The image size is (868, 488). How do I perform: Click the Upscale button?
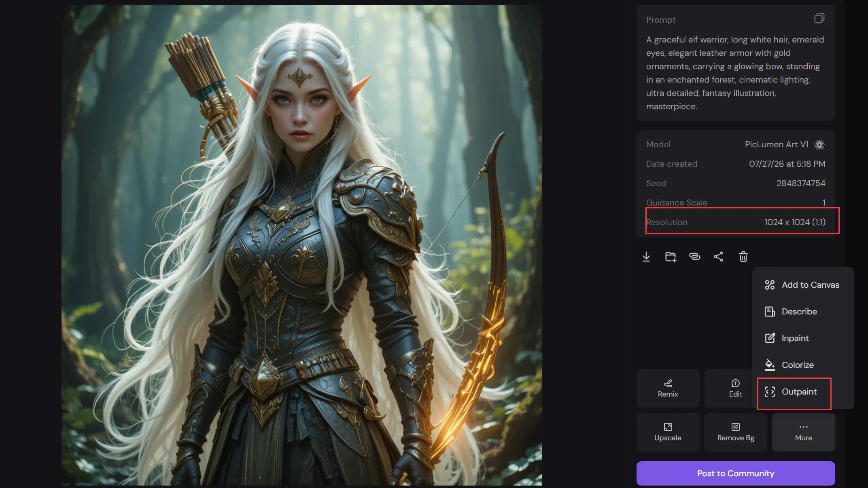(668, 432)
